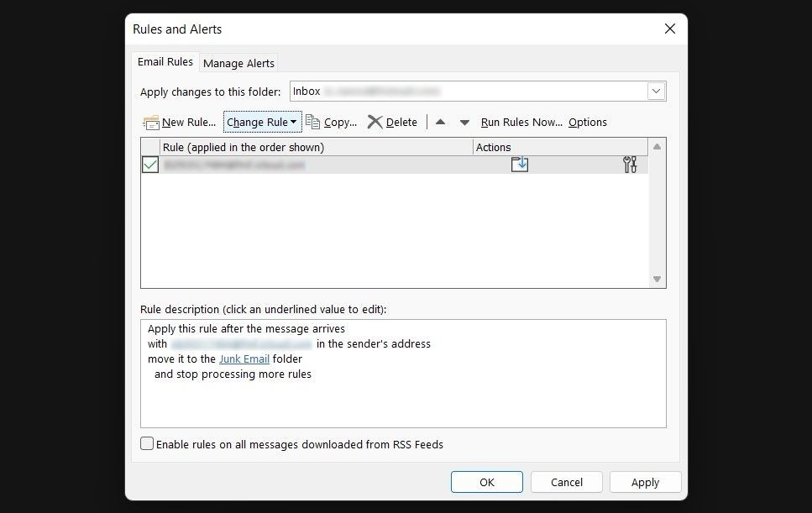Click the Rule column header
812x513 pixels.
coord(317,147)
